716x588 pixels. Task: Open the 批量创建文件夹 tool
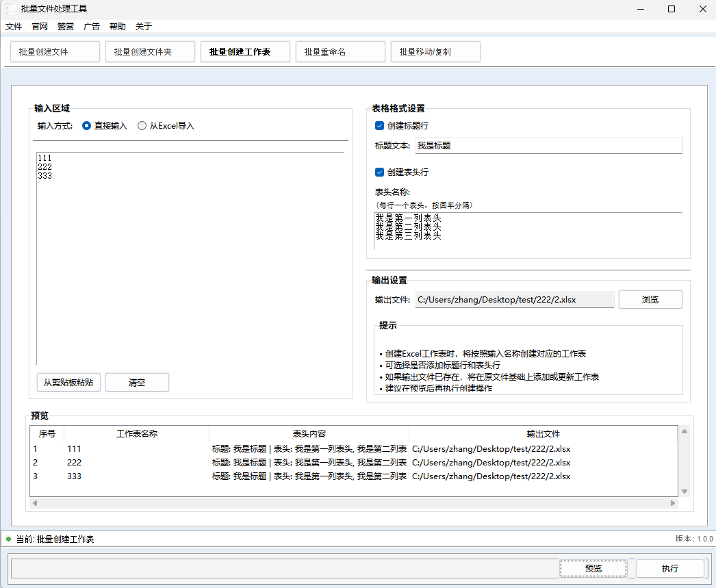click(x=150, y=51)
